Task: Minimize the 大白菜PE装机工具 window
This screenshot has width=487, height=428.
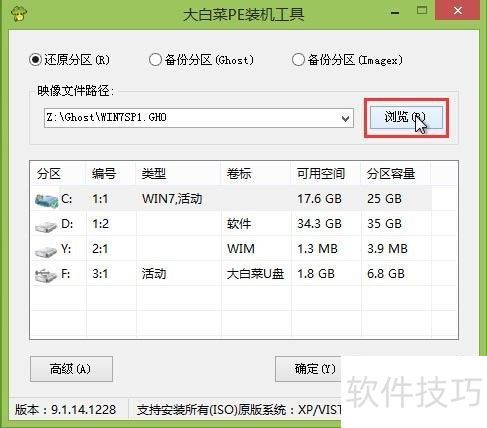Action: (x=395, y=13)
